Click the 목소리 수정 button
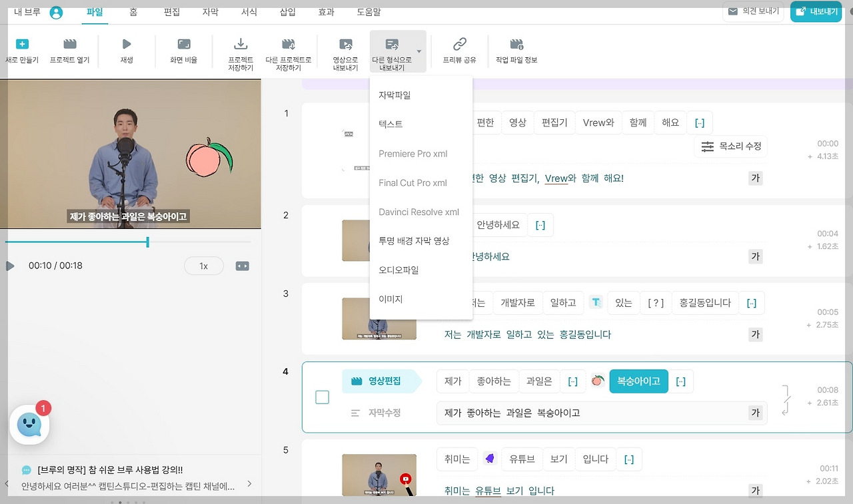This screenshot has height=504, width=853. [x=731, y=146]
